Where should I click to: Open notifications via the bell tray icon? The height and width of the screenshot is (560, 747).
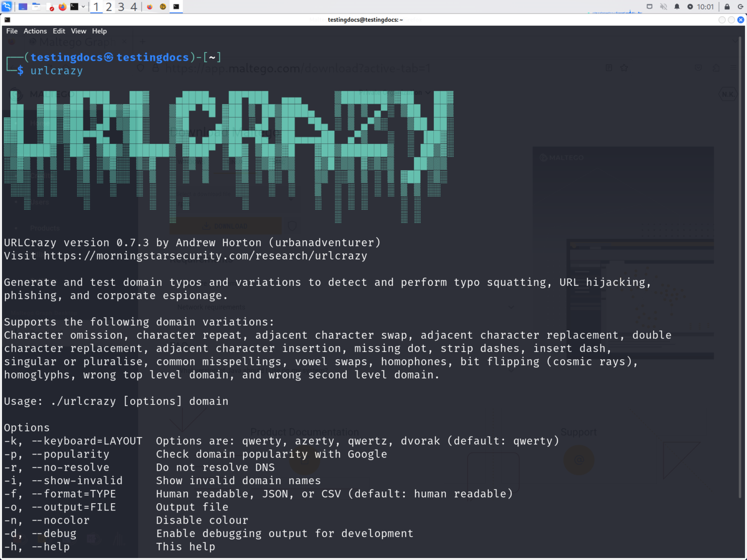[677, 7]
